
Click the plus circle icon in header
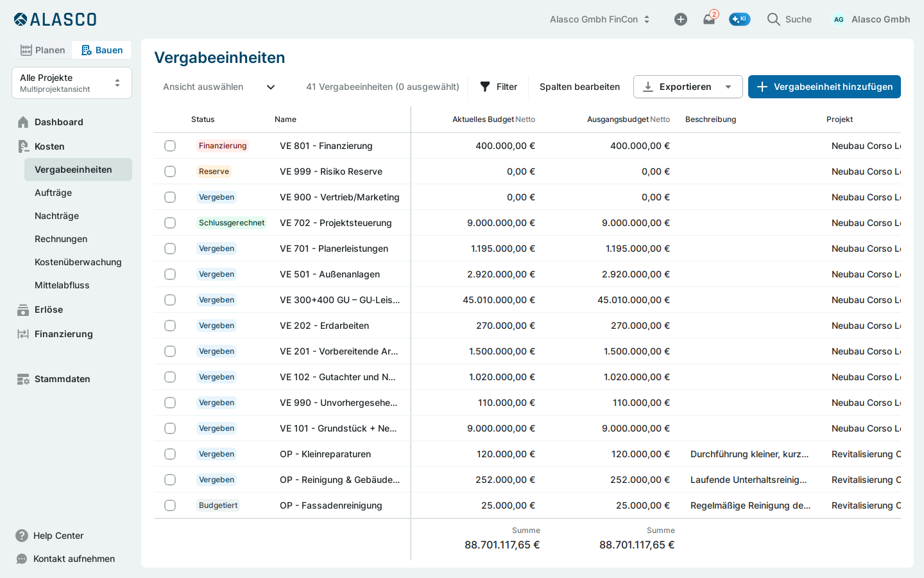pos(681,19)
